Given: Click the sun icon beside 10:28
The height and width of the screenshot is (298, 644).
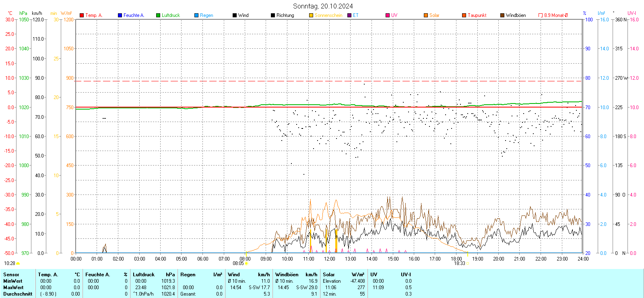Looking at the screenshot, I should coord(18,263).
